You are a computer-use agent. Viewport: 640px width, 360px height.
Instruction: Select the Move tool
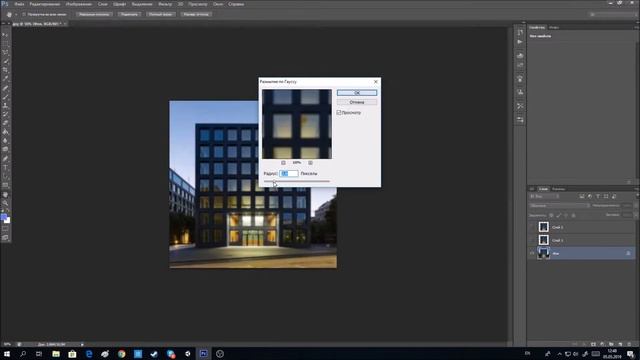tap(5, 35)
